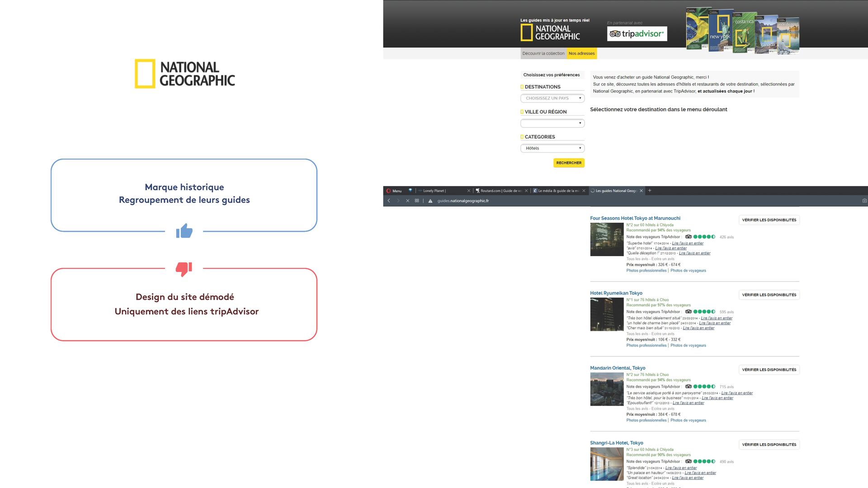The image size is (868, 488).
Task: Open the Opera Menu button
Action: click(x=394, y=191)
